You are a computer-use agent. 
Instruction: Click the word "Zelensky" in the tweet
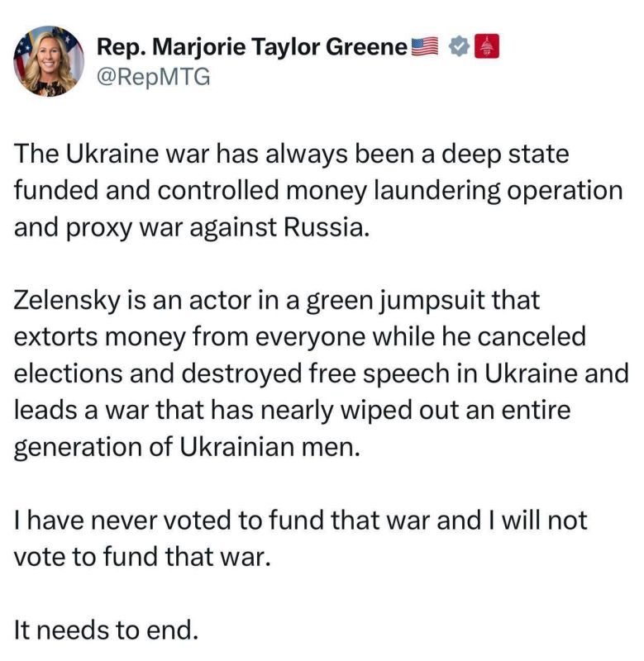click(67, 301)
